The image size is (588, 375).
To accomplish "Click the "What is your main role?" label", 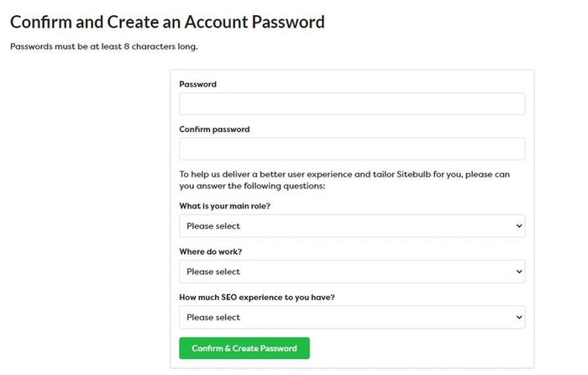I will tap(224, 206).
